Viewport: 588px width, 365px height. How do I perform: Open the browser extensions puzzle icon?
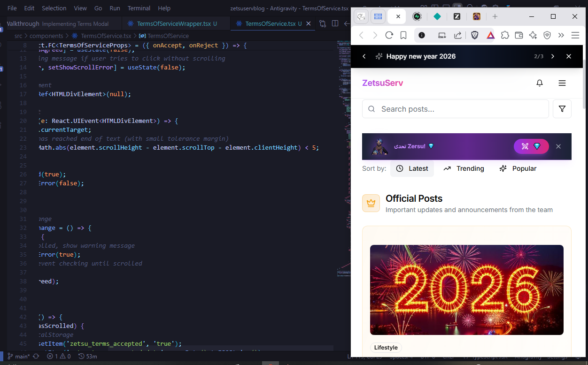click(x=505, y=35)
